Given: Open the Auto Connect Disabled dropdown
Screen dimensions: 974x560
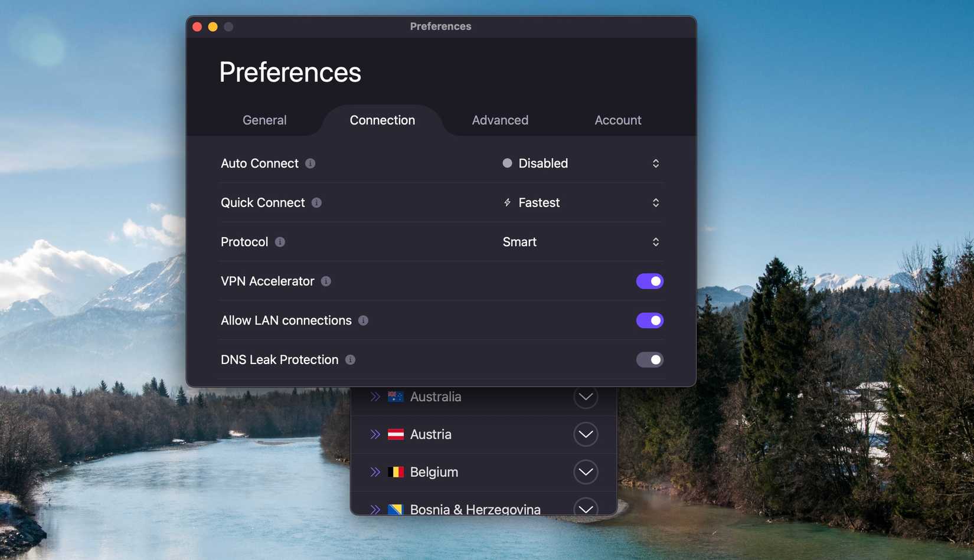Looking at the screenshot, I should pos(581,163).
